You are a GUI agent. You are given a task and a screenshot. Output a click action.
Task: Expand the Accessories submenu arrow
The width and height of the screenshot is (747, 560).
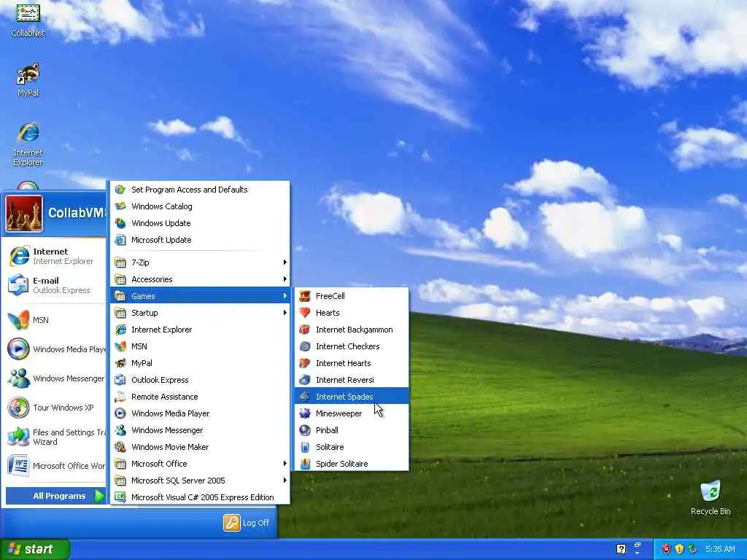(x=285, y=279)
